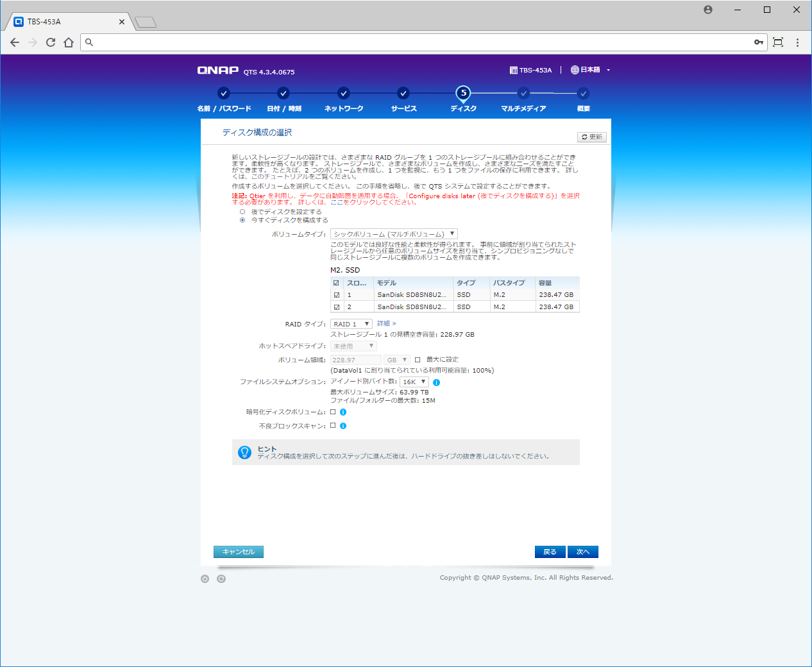The width and height of the screenshot is (812, 667).
Task: Click the browser reload icon
Action: tap(51, 42)
